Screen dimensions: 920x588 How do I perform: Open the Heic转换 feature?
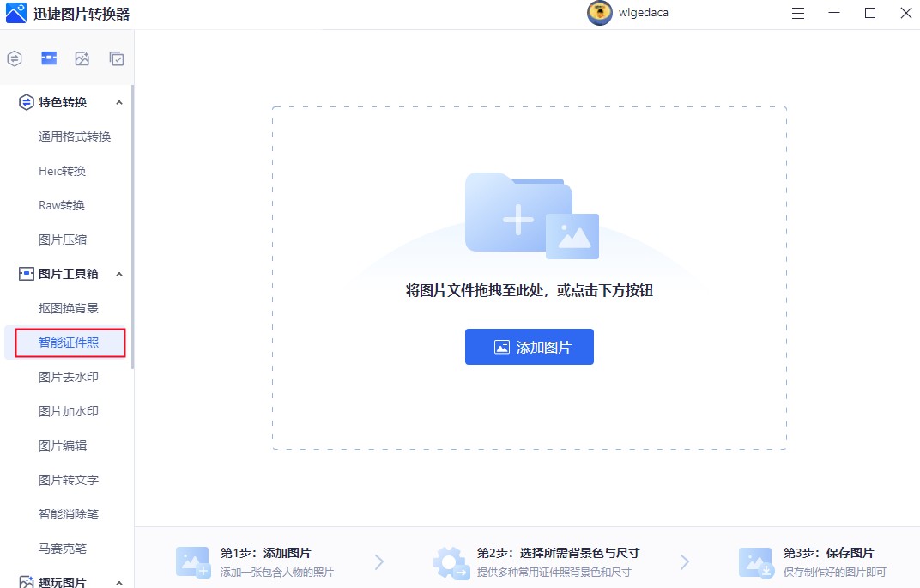pos(61,171)
